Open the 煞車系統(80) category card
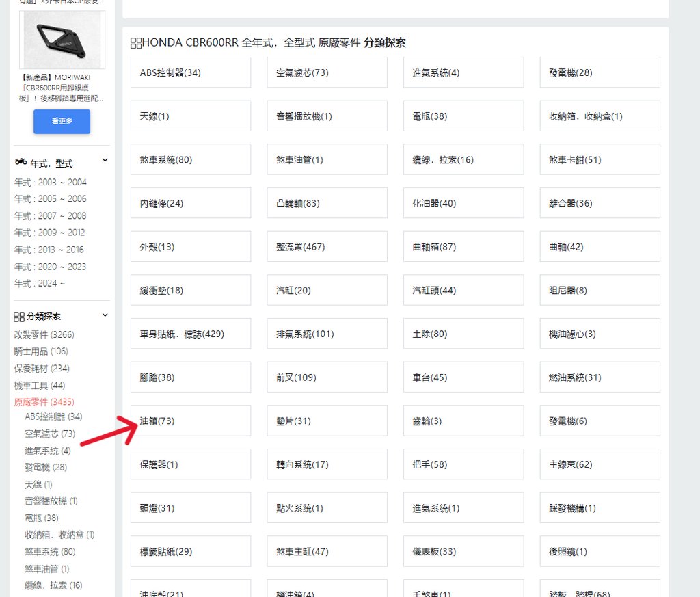Image resolution: width=700 pixels, height=597 pixels. pyautogui.click(x=191, y=159)
